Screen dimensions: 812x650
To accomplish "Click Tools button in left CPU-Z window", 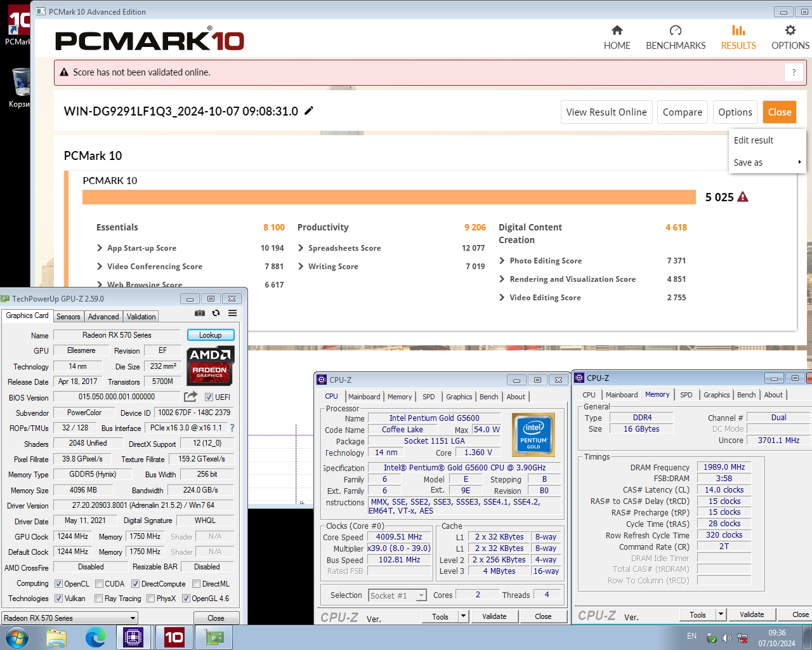I will click(x=440, y=616).
